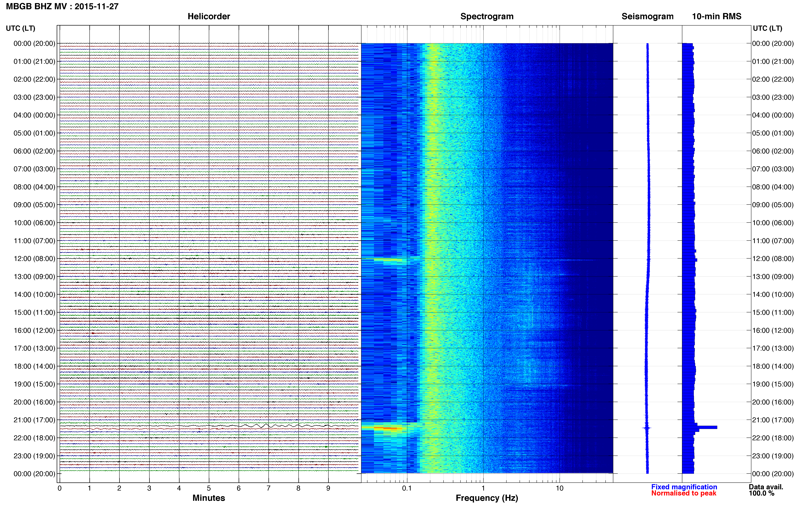812x508 pixels.
Task: Click the title 'MBGB BHZ MV : 2015-11-27'
Action: (x=62, y=6)
